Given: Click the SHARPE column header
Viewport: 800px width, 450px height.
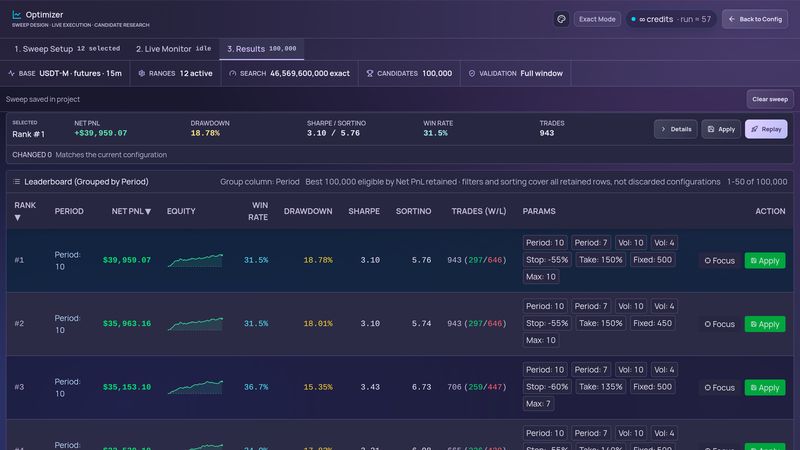Looking at the screenshot, I should pos(364,211).
